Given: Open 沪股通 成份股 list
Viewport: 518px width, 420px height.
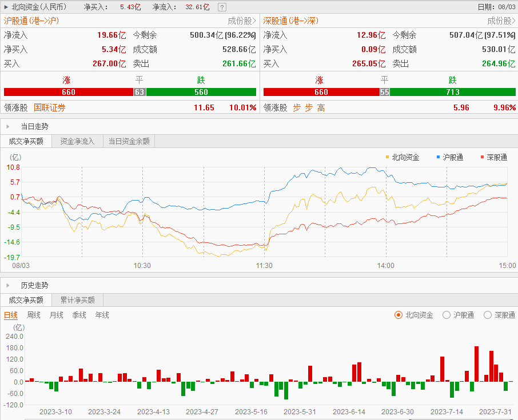Looking at the screenshot, I should click(242, 21).
